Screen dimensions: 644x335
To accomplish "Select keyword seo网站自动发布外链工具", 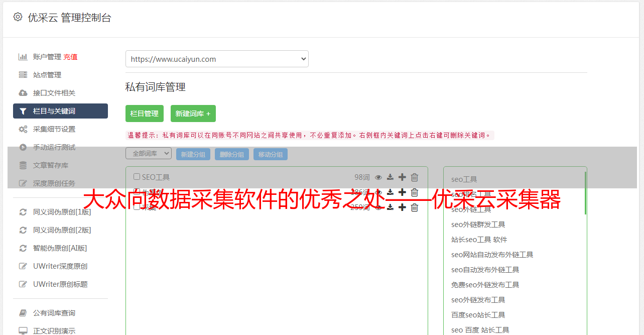I will [x=492, y=255].
